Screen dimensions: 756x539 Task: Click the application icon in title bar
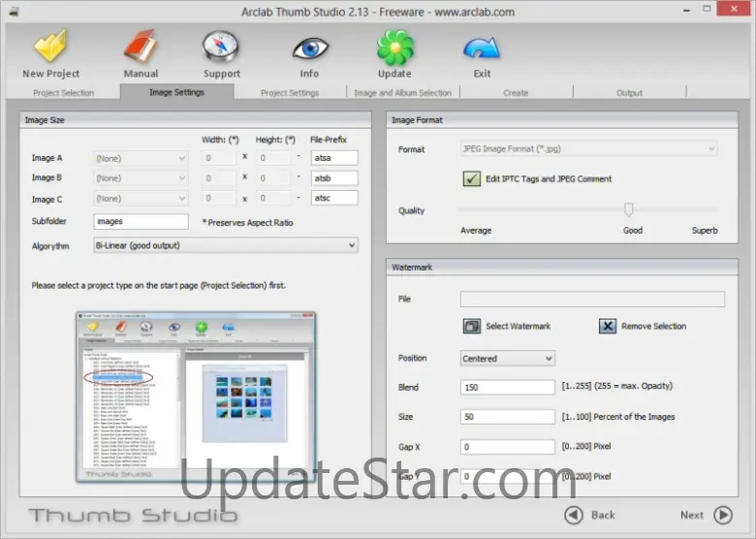pos(14,12)
